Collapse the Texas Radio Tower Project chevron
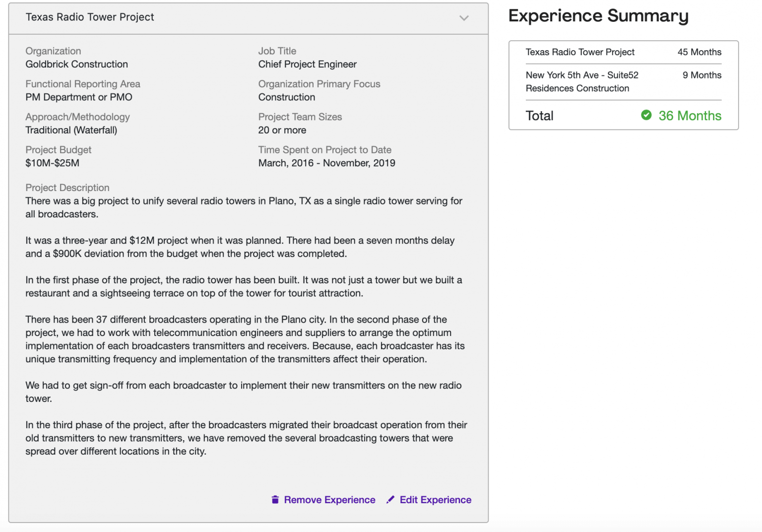The width and height of the screenshot is (762, 532). (x=464, y=18)
